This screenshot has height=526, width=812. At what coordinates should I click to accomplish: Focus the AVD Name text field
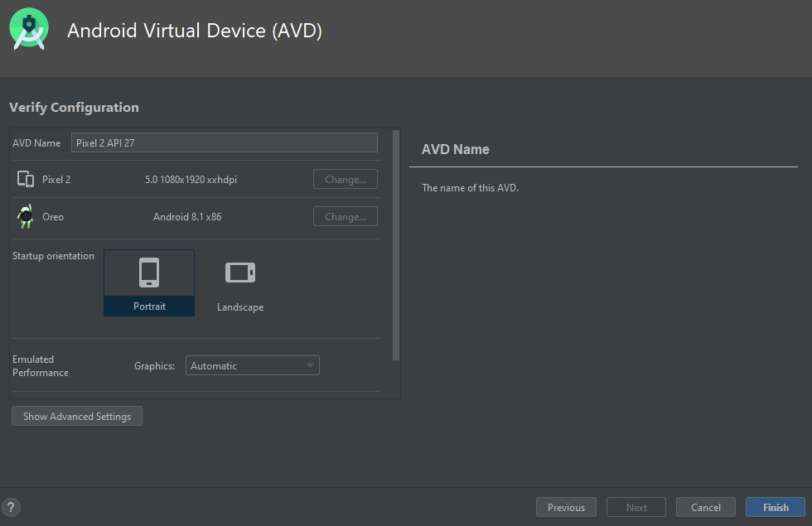click(224, 142)
